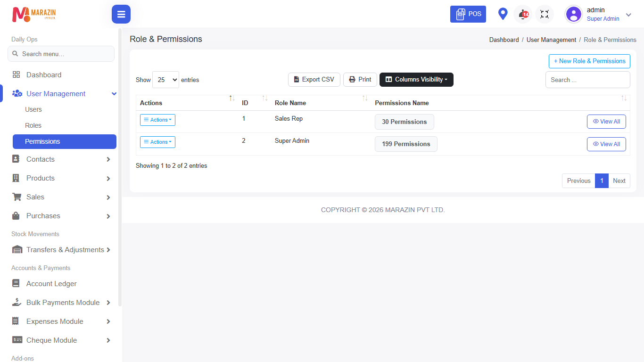Image resolution: width=644 pixels, height=362 pixels.
Task: Click the Next pagination button
Action: pos(619,181)
